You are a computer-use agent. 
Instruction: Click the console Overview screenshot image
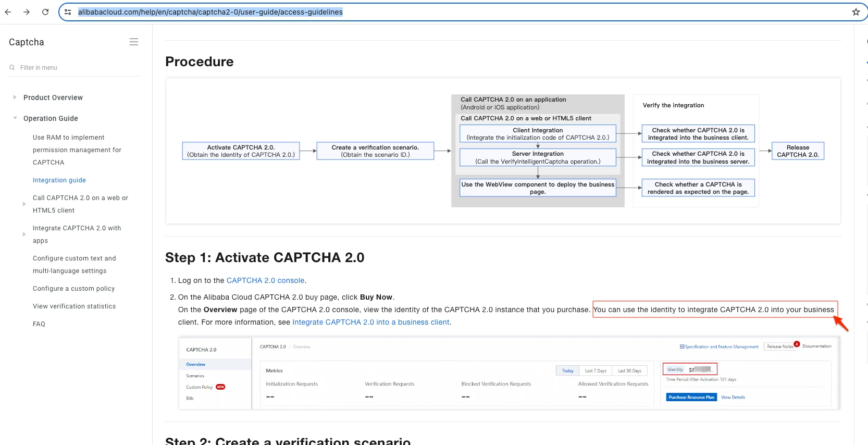509,373
